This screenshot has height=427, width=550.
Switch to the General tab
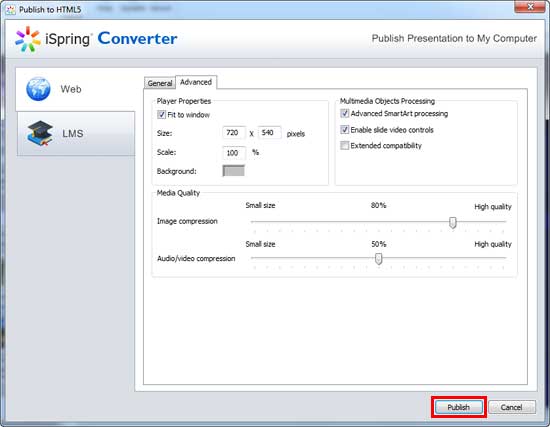(x=160, y=83)
